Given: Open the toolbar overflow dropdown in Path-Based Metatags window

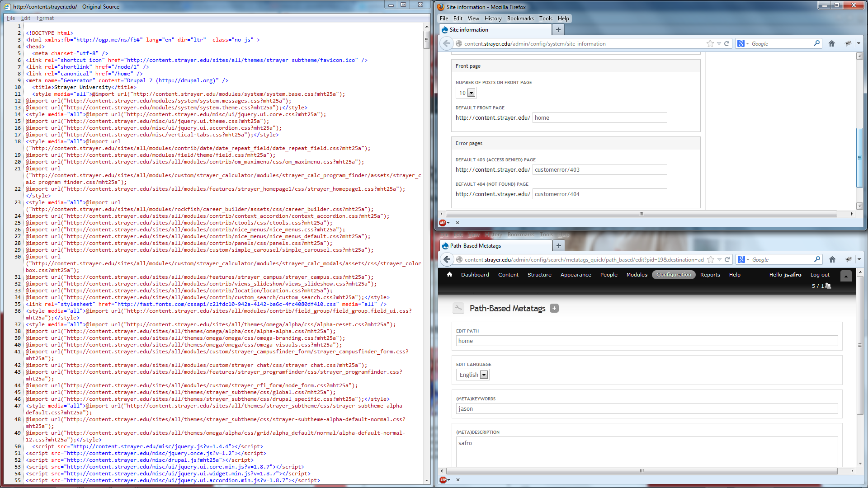Looking at the screenshot, I should point(859,259).
